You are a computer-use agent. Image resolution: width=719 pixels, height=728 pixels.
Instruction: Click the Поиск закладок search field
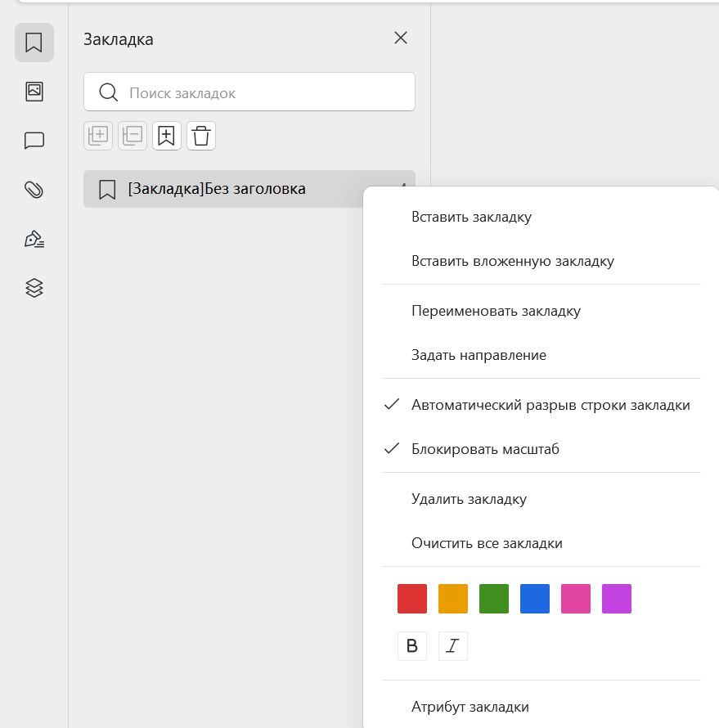[249, 92]
